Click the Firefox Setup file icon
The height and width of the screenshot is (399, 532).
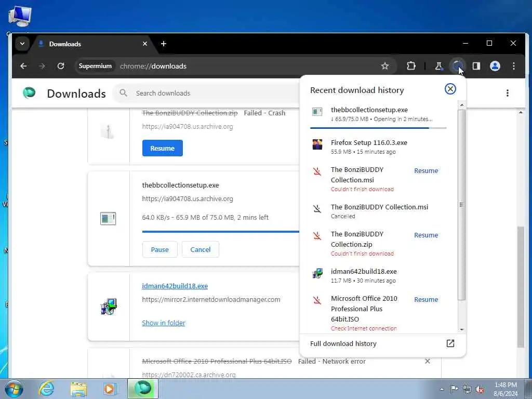[x=317, y=144]
